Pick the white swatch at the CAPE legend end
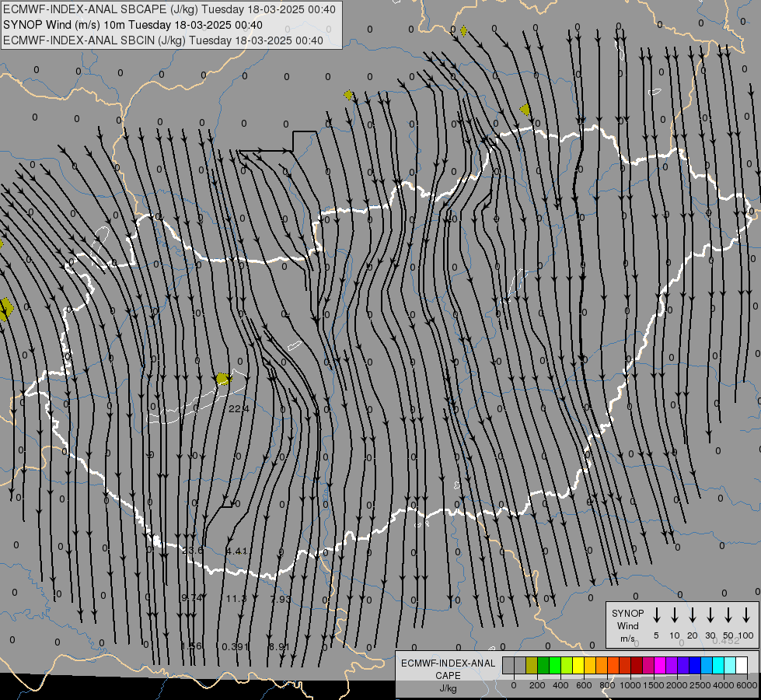This screenshot has width=761, height=700. pyautogui.click(x=742, y=665)
